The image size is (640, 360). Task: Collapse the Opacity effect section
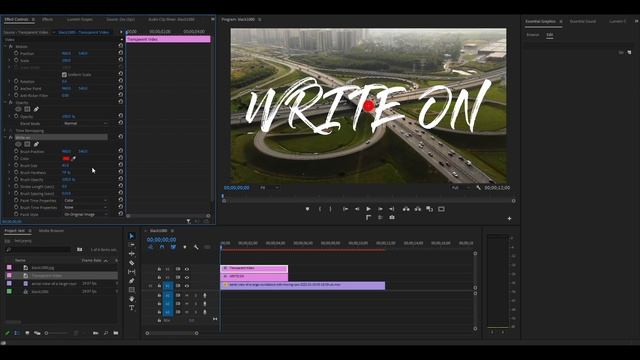coord(5,102)
